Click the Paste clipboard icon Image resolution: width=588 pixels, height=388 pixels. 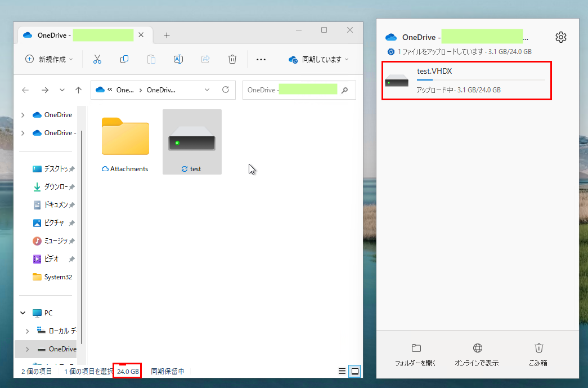(151, 59)
